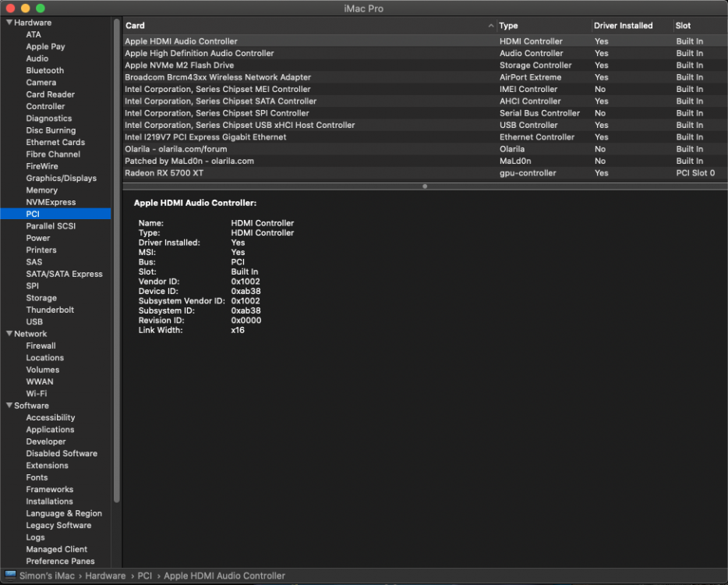Select Apple High Definition Audio Controller row
Viewport: 728px width, 585px height.
click(x=425, y=54)
